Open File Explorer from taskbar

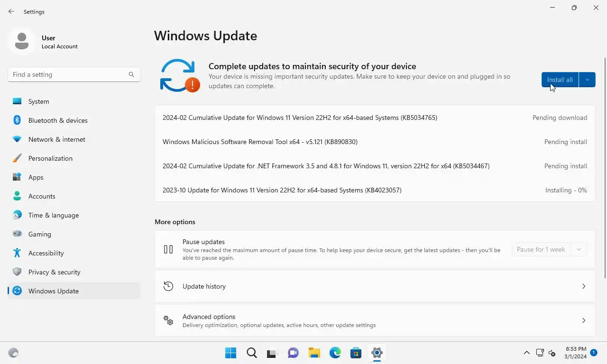[314, 353]
